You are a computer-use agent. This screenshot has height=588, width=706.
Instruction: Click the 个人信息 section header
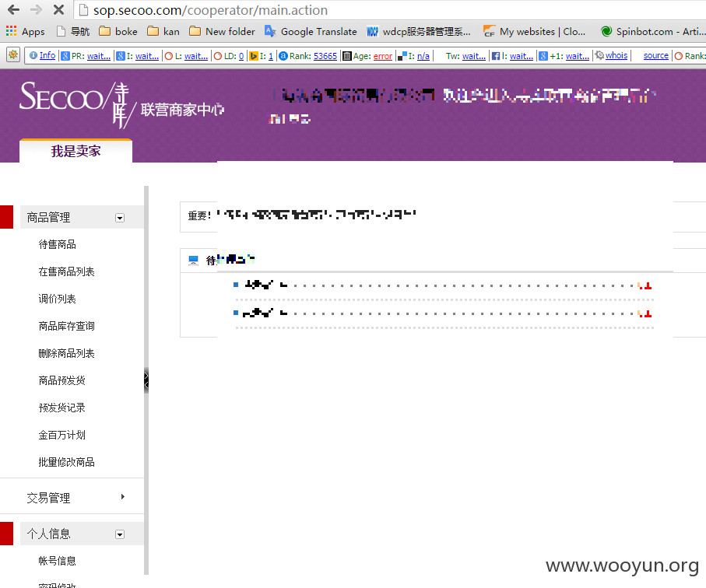82,534
